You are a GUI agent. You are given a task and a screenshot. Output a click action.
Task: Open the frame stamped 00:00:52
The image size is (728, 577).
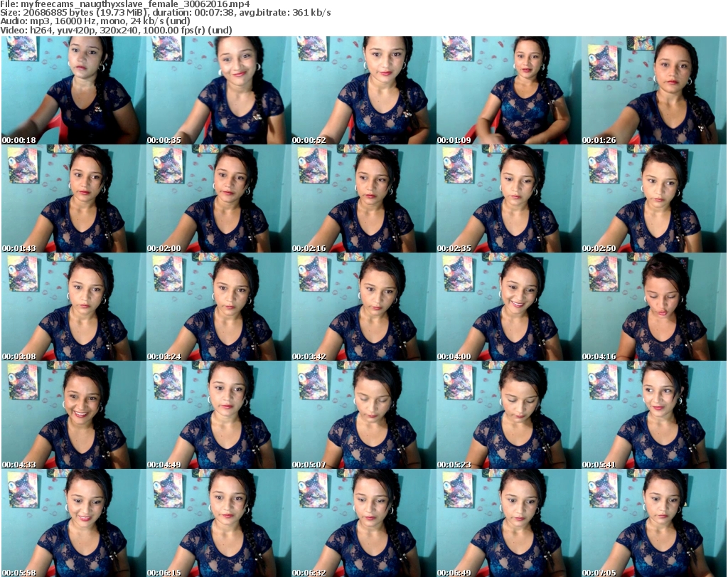363,90
